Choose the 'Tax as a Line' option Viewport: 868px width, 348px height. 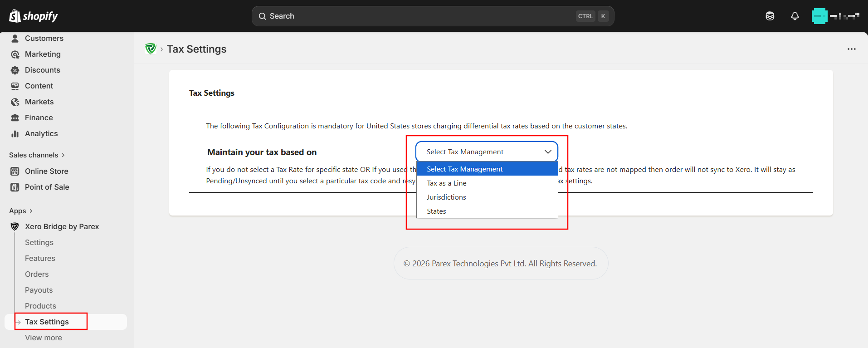click(x=447, y=183)
